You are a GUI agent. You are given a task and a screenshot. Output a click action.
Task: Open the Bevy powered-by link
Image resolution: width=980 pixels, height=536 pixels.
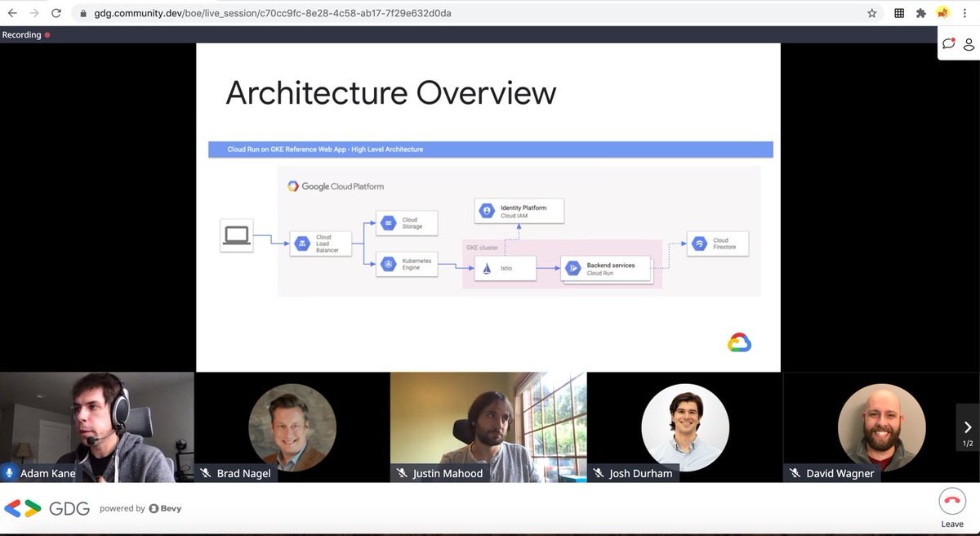(165, 508)
